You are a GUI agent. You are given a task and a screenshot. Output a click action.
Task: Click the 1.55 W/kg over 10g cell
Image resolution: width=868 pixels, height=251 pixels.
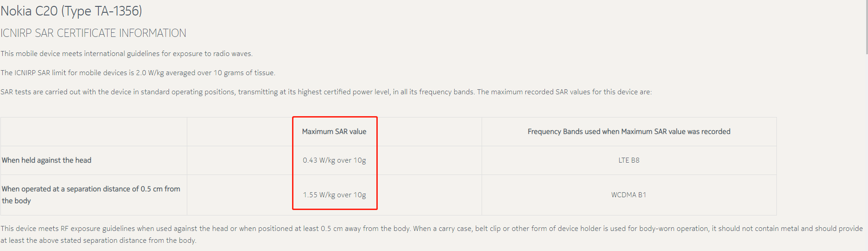[334, 195]
